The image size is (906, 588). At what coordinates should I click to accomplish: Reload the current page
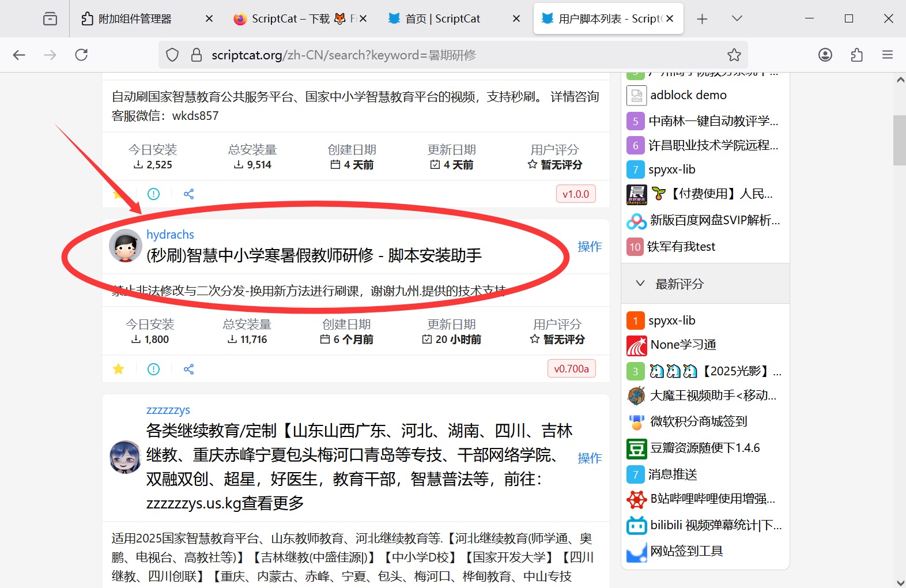pyautogui.click(x=81, y=55)
